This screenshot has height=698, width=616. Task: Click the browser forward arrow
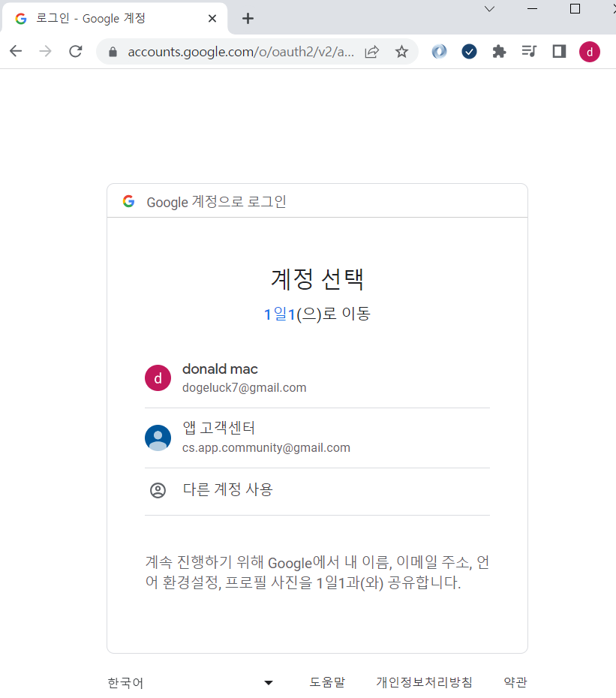point(46,51)
